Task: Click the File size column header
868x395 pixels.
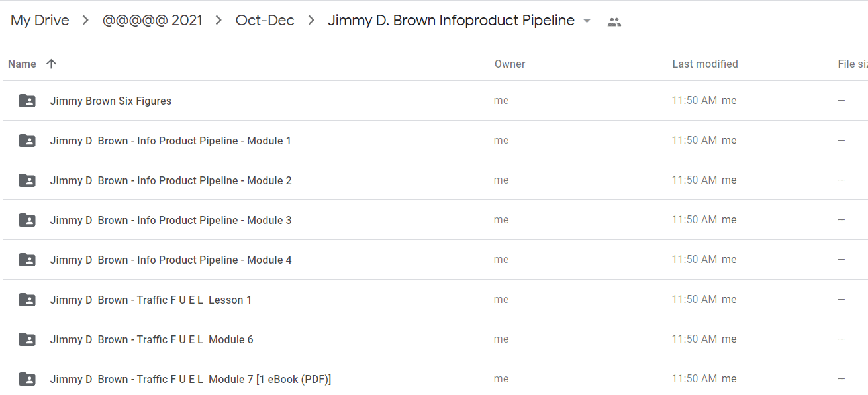Action: point(853,64)
